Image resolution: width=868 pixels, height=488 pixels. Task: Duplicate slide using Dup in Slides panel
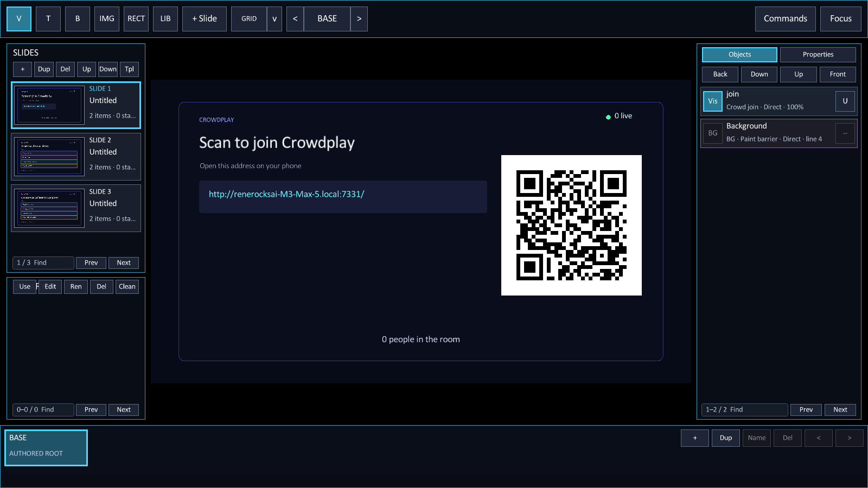(x=44, y=69)
